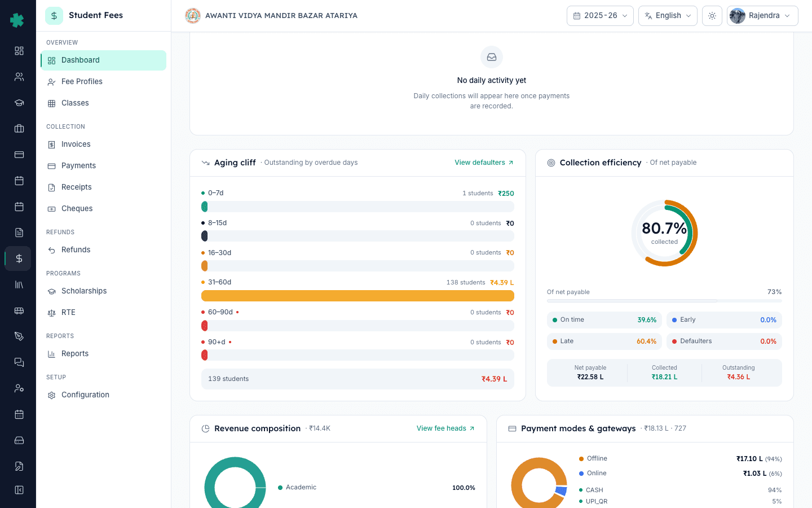Click the bus transport icon in left rail
This screenshot has height=508, width=812.
click(x=19, y=310)
